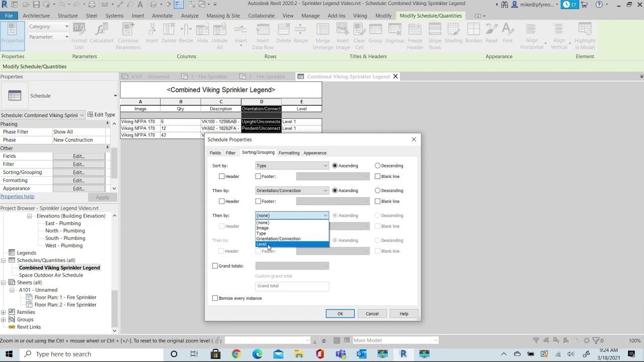Open the Properties help link
Image resolution: width=644 pixels, height=362 pixels.
(x=17, y=197)
